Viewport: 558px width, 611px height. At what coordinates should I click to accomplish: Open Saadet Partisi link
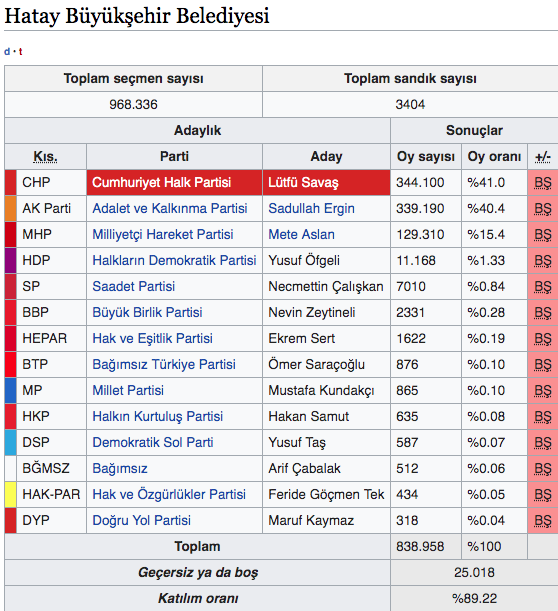pos(133,286)
